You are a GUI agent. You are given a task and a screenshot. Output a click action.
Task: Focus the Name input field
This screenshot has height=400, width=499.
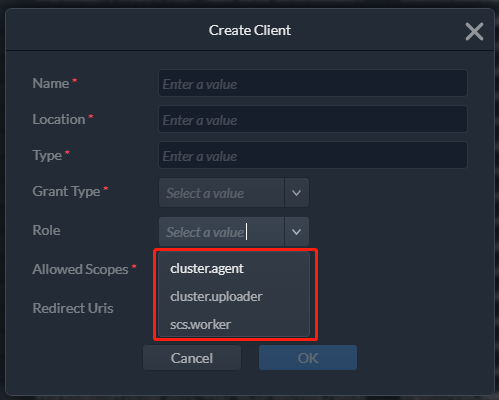[x=313, y=83]
